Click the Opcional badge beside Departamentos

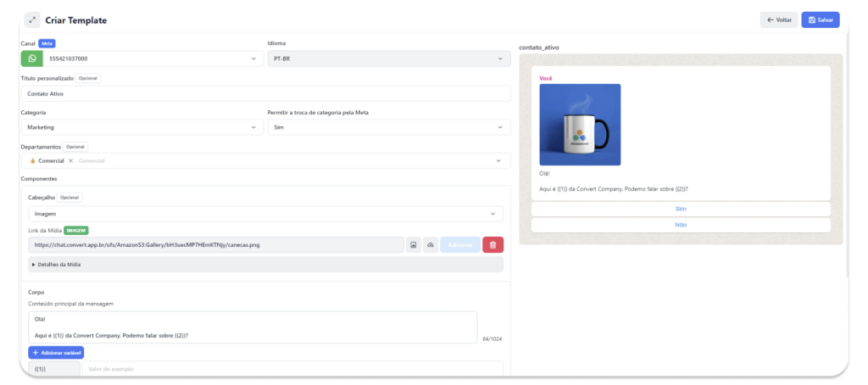pyautogui.click(x=75, y=147)
